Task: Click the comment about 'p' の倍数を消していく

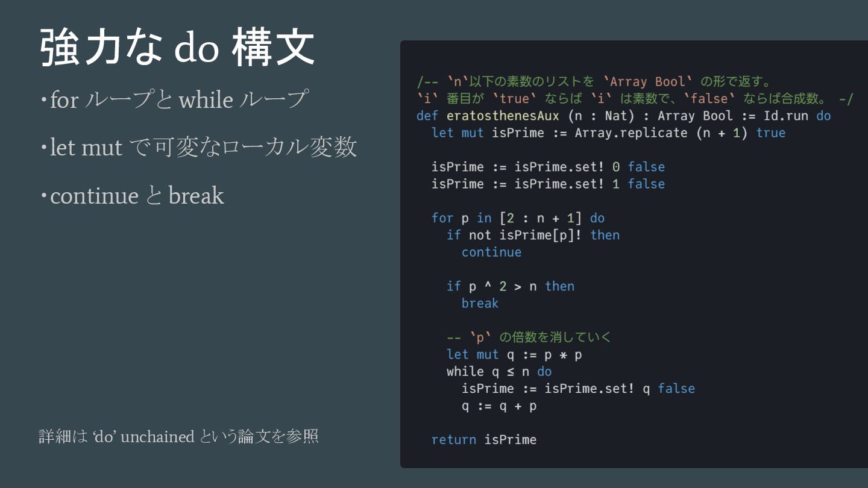Action: 529,337
